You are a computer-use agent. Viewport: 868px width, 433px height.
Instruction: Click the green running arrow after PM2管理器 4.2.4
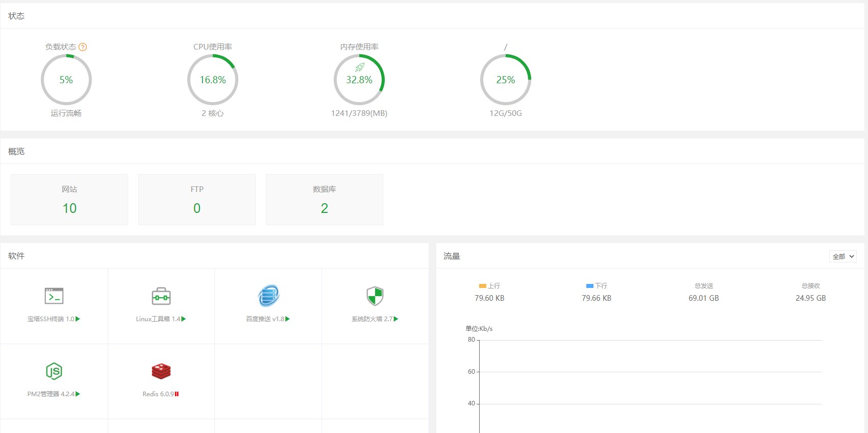(78, 394)
